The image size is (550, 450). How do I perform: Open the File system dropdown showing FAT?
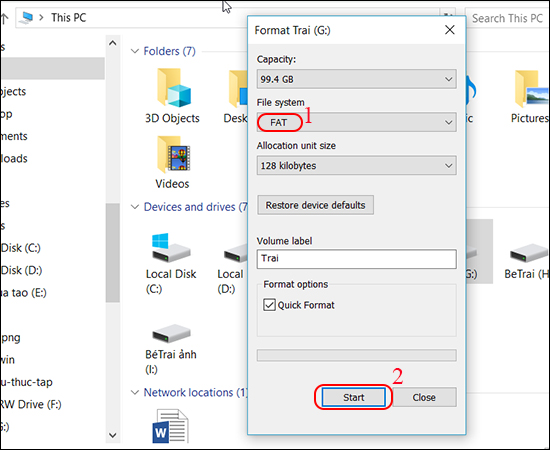(x=356, y=122)
